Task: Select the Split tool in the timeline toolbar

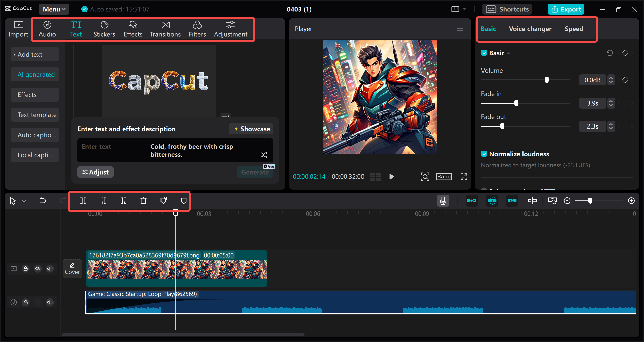Action: tap(83, 201)
